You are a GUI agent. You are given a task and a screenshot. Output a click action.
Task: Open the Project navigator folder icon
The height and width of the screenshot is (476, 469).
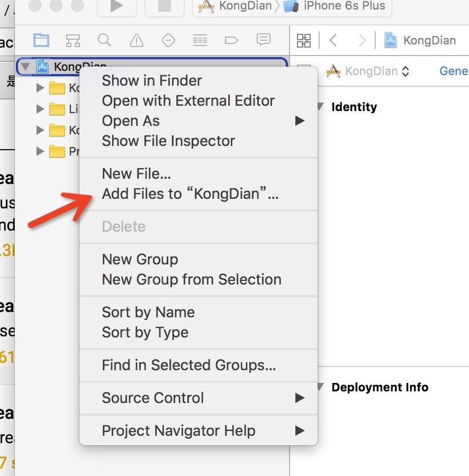(41, 40)
